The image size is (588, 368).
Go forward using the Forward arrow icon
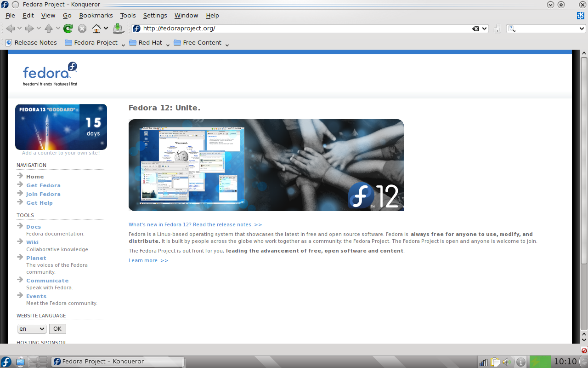(29, 29)
